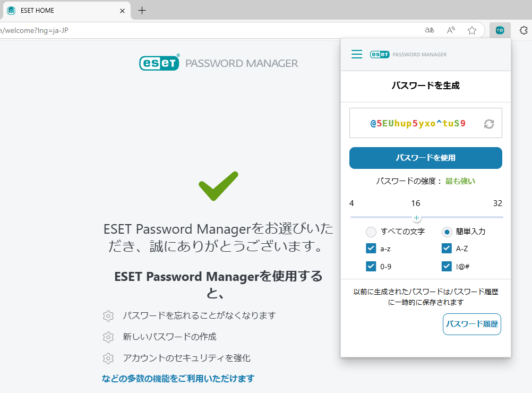Click gear icon beside 新しいパスワードの作成
This screenshot has height=393, width=532.
pos(108,337)
